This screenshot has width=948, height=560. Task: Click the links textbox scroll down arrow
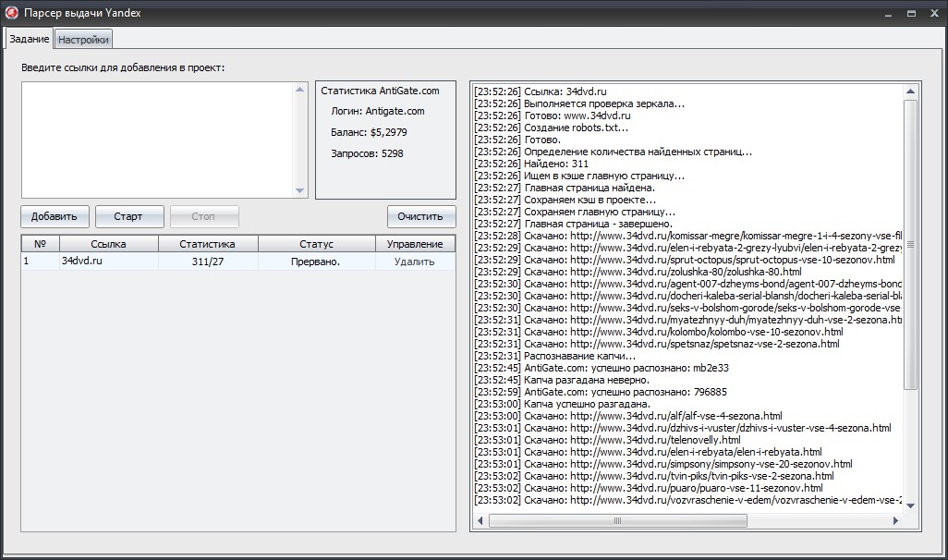coord(300,190)
